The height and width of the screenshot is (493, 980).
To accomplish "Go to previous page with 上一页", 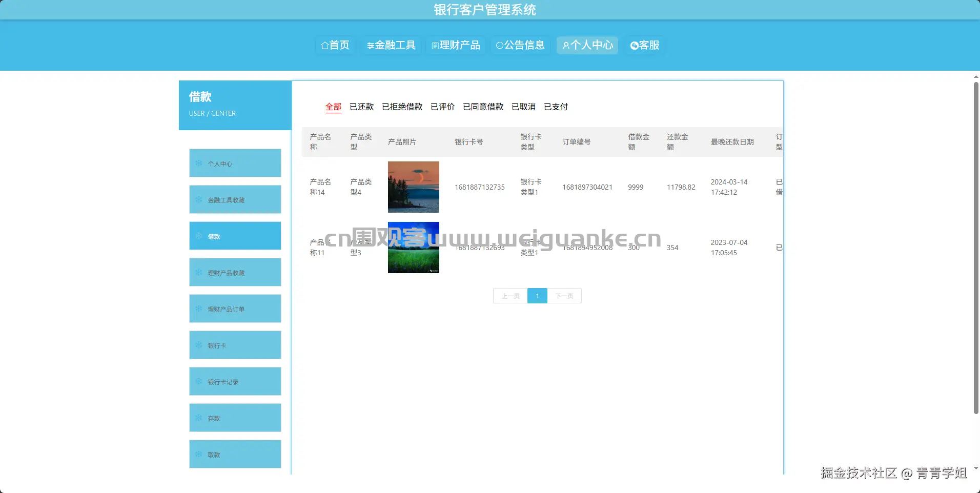I will pyautogui.click(x=511, y=296).
